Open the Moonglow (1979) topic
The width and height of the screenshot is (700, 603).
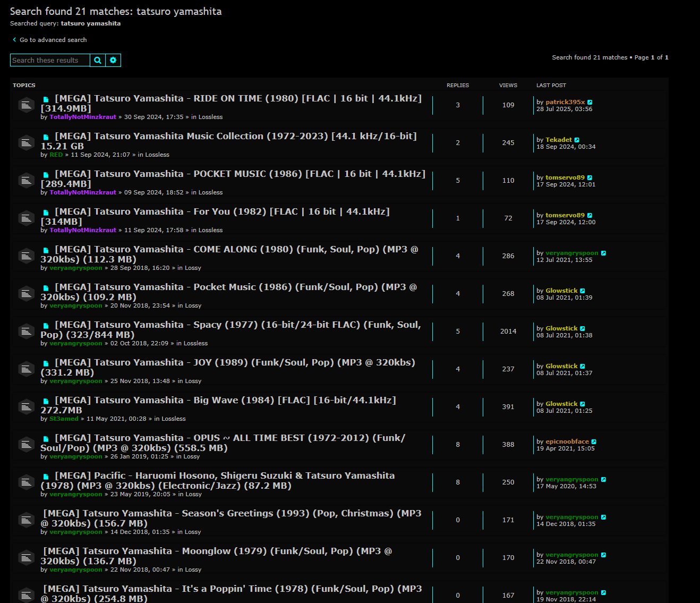(x=216, y=556)
